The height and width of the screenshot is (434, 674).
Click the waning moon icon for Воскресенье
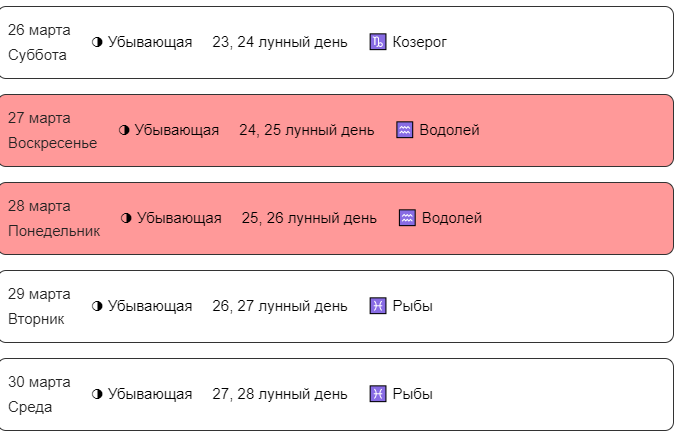[x=125, y=130]
